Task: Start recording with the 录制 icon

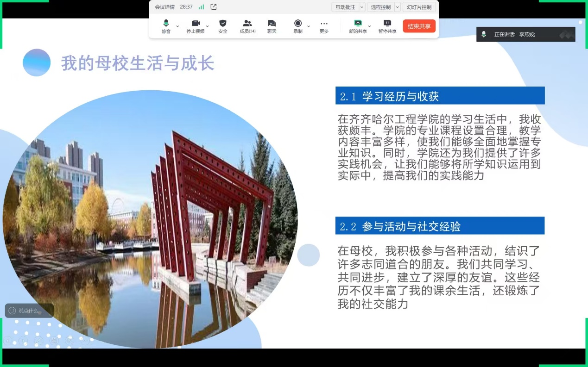Action: (298, 26)
